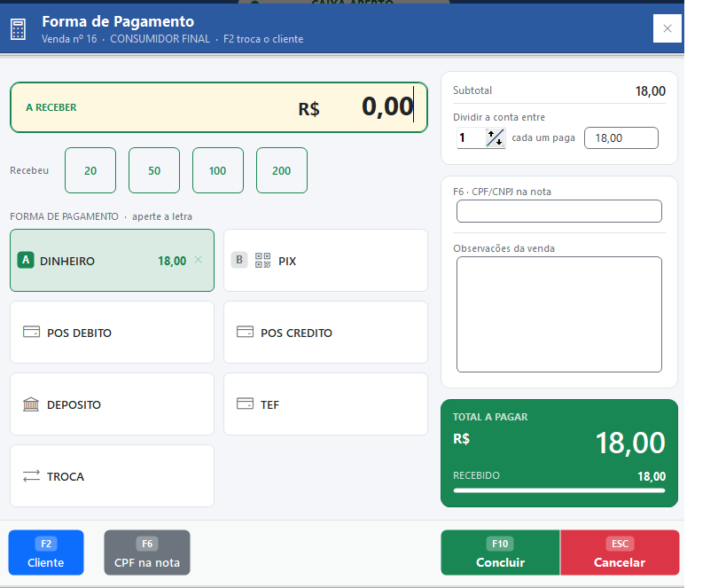The image size is (726, 588).
Task: Select the 20 received quick amount
Action: [90, 170]
